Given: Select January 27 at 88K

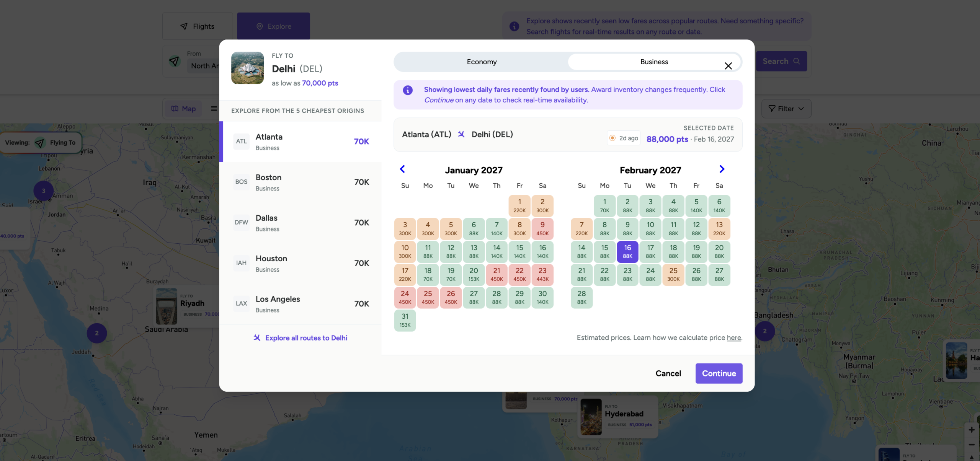Looking at the screenshot, I should (474, 298).
